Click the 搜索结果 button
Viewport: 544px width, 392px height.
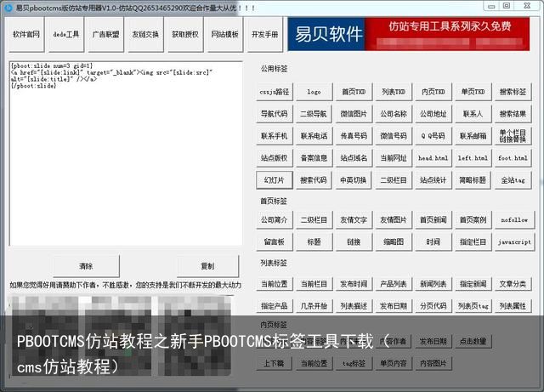513,114
